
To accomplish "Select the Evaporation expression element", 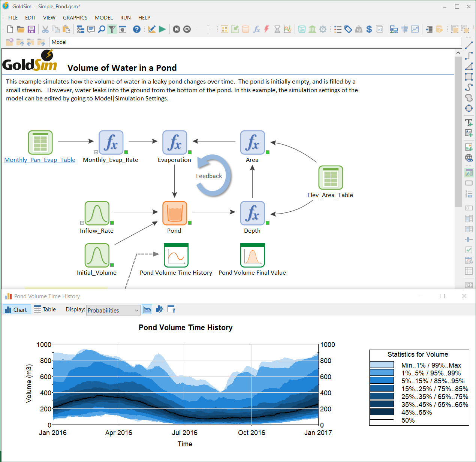I will (175, 142).
